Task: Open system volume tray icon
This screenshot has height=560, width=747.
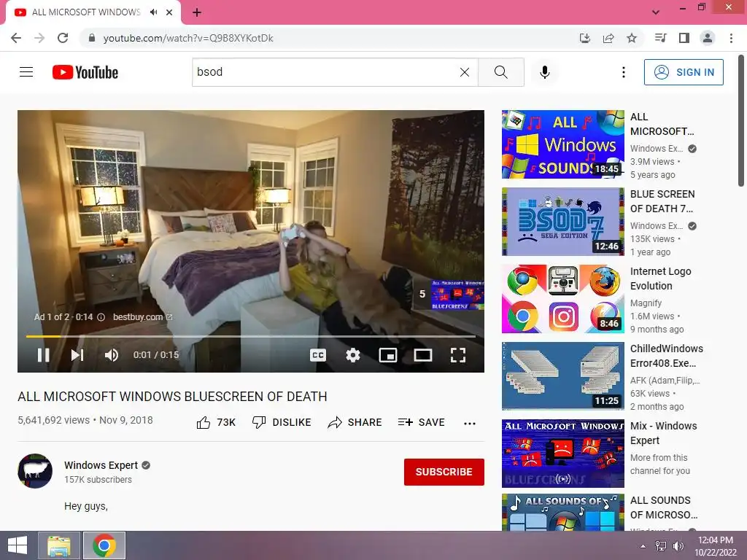Action: (x=678, y=546)
